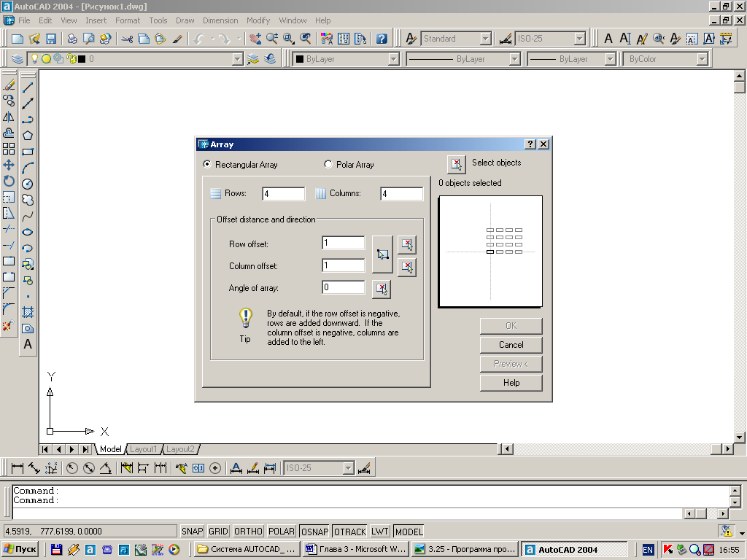This screenshot has width=747, height=560.
Task: Open Глава 3 Microsoft Word taskbar item
Action: pyautogui.click(x=355, y=549)
